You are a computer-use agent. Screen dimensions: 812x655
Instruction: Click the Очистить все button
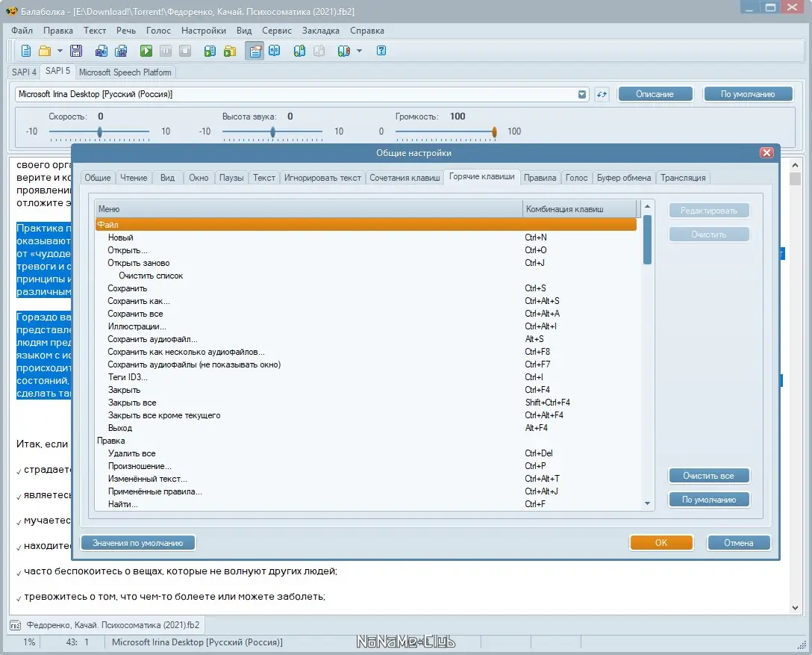(708, 476)
